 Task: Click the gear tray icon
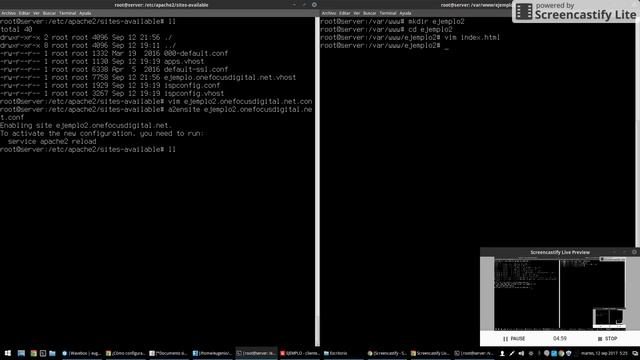pos(531,353)
